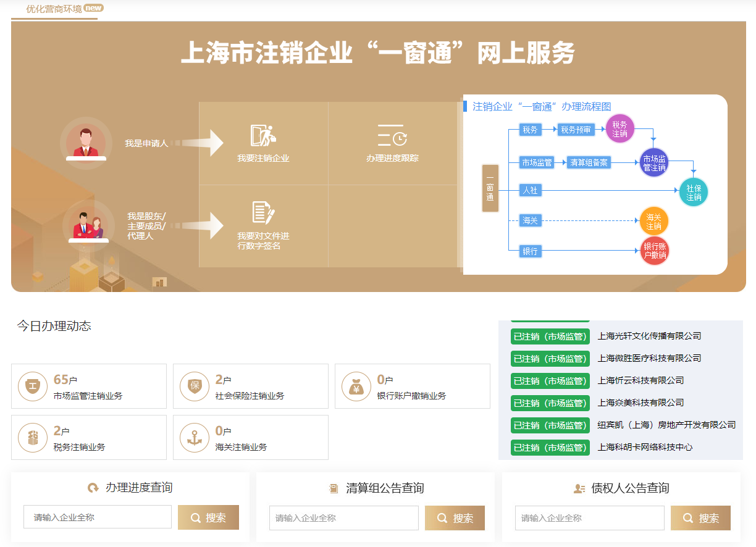Click the 清算组公告查询 company name input
The height and width of the screenshot is (547, 756).
coord(343,518)
